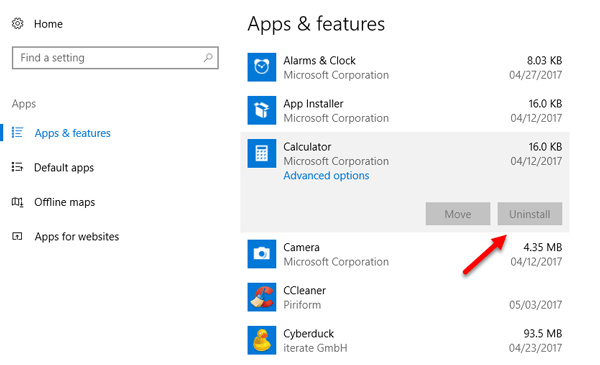This screenshot has height=365, width=600.
Task: Select the Calculator app icon
Action: tap(262, 153)
